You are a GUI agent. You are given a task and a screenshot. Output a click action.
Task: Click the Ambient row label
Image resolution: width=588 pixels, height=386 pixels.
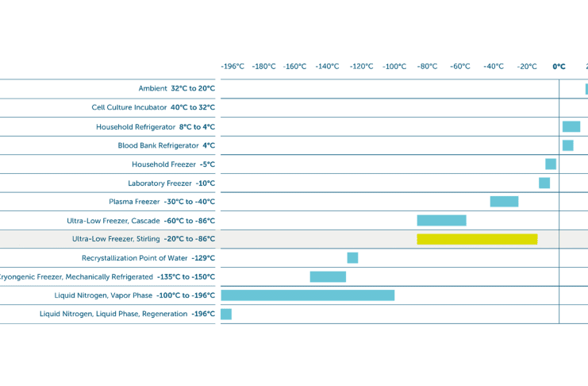point(176,88)
